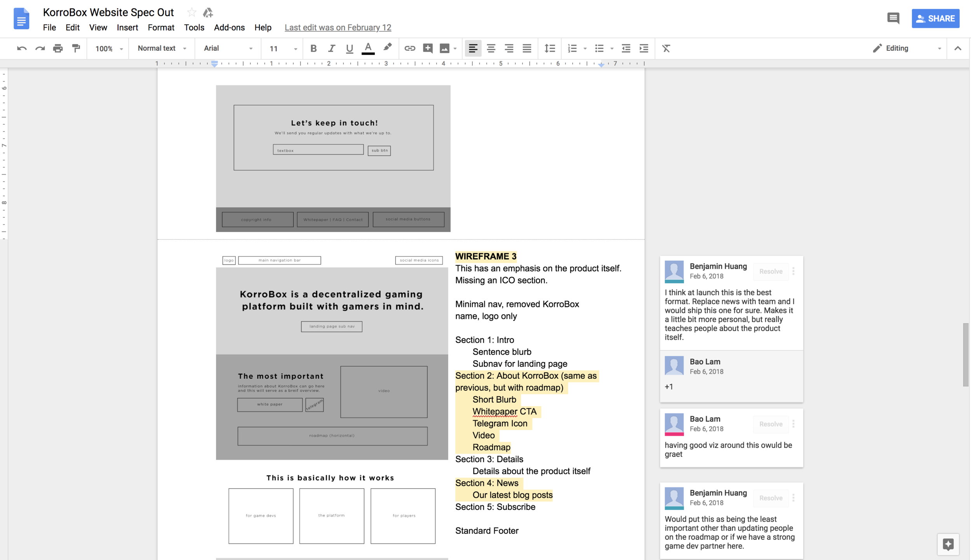This screenshot has height=560, width=971.
Task: Open the Editing mode dropdown
Action: click(907, 49)
